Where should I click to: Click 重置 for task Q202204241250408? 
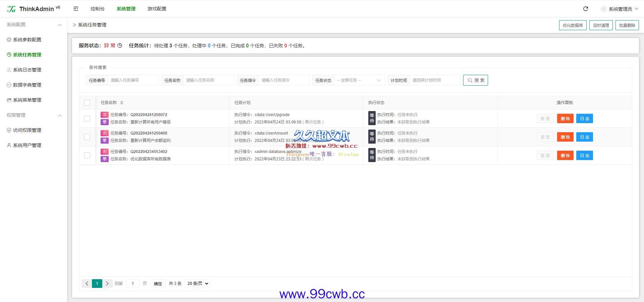click(545, 137)
